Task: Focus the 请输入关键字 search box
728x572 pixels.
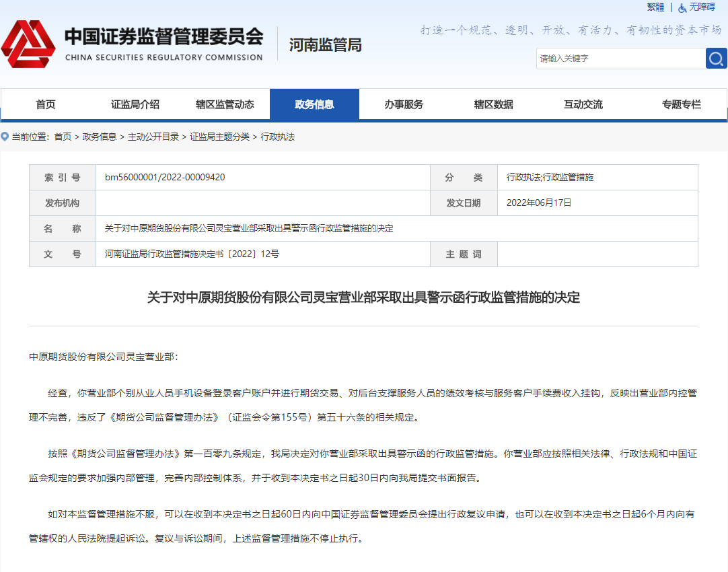Action: coord(621,59)
